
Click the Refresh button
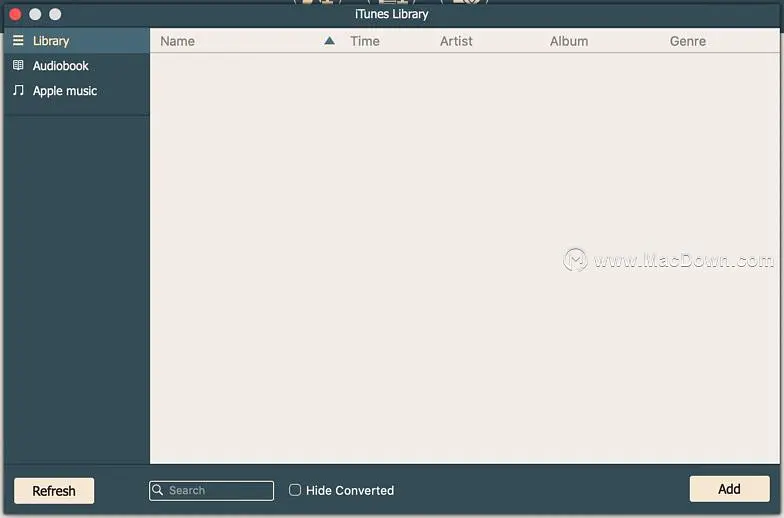point(54,491)
